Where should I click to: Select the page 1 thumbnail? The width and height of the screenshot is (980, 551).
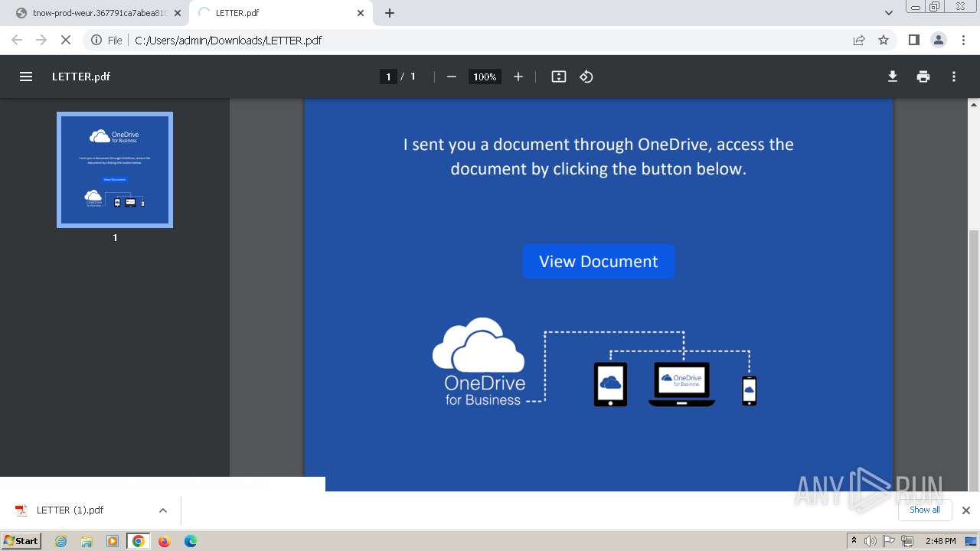(x=115, y=170)
